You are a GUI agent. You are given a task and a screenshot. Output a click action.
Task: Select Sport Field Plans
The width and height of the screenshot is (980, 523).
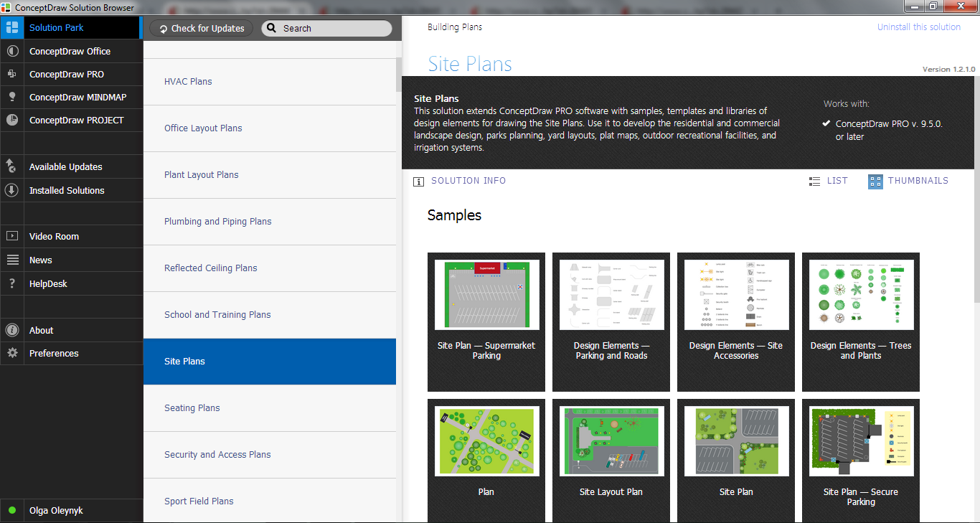point(270,501)
